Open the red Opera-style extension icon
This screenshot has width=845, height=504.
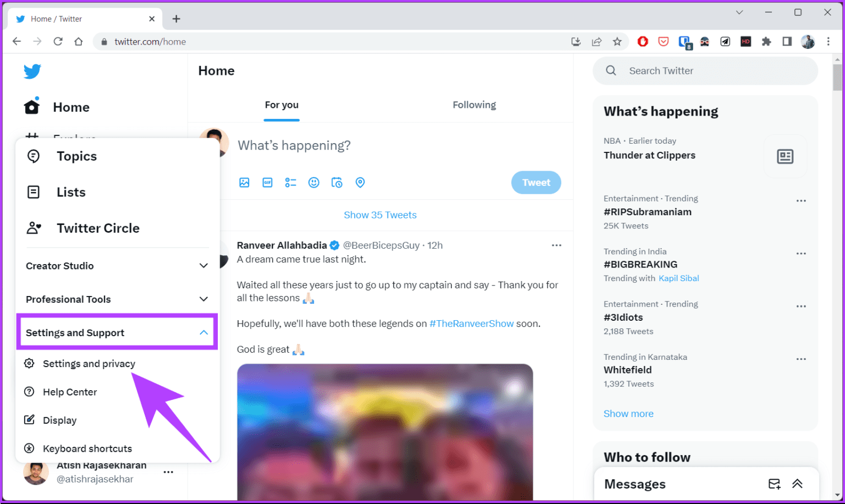[643, 41]
